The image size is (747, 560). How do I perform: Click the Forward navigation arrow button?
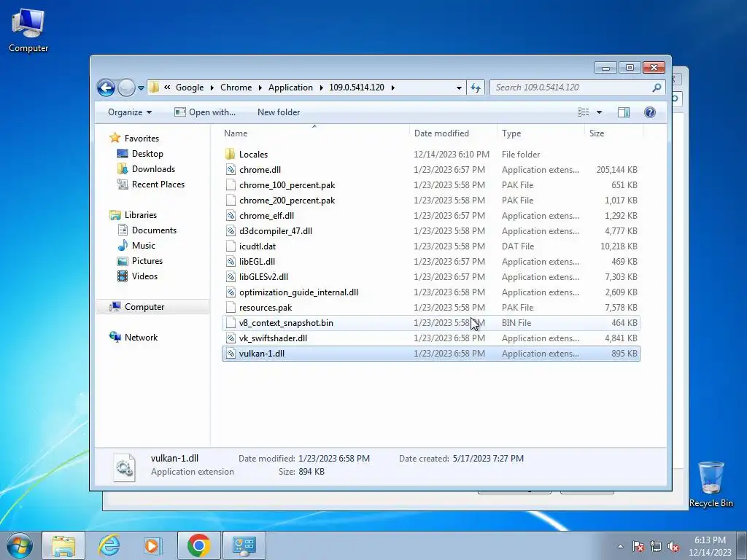click(126, 87)
